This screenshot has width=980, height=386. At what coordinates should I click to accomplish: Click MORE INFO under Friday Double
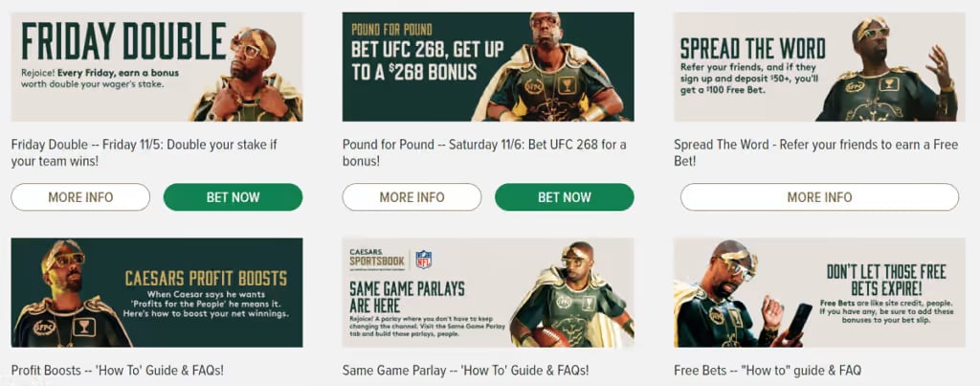(x=80, y=197)
